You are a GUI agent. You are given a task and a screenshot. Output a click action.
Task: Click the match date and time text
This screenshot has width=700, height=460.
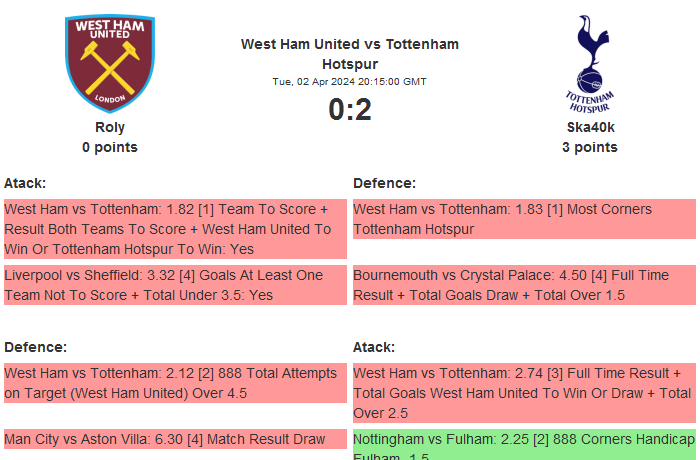[x=350, y=81]
